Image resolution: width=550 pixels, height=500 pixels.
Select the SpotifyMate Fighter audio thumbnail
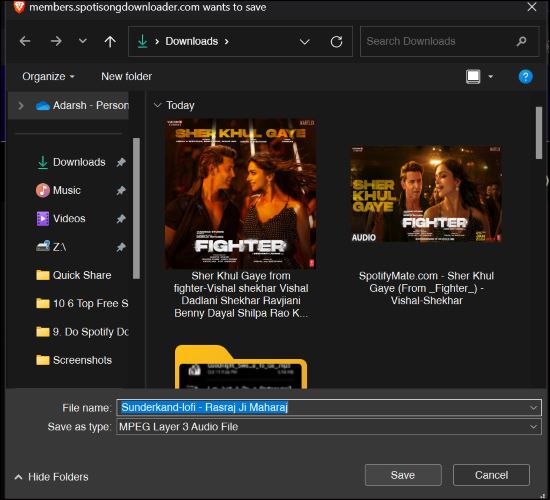click(x=426, y=194)
